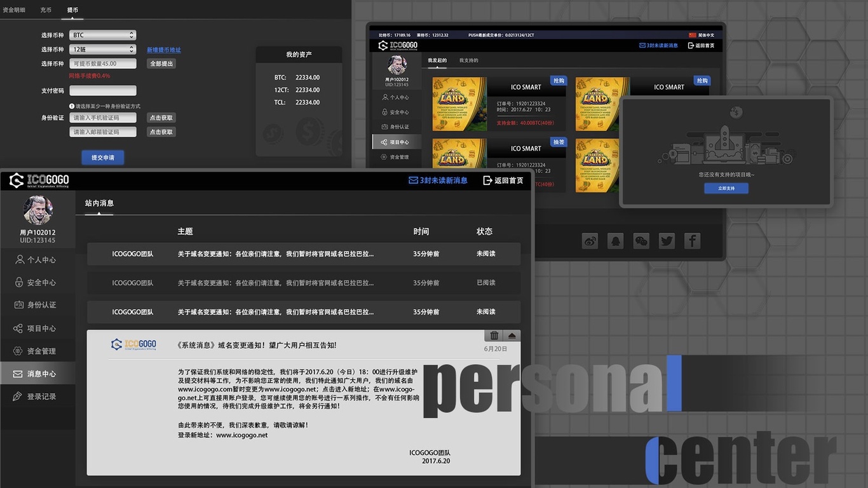This screenshot has height=488, width=868.
Task: Switch to the 资金明细 tab
Action: click(x=14, y=10)
